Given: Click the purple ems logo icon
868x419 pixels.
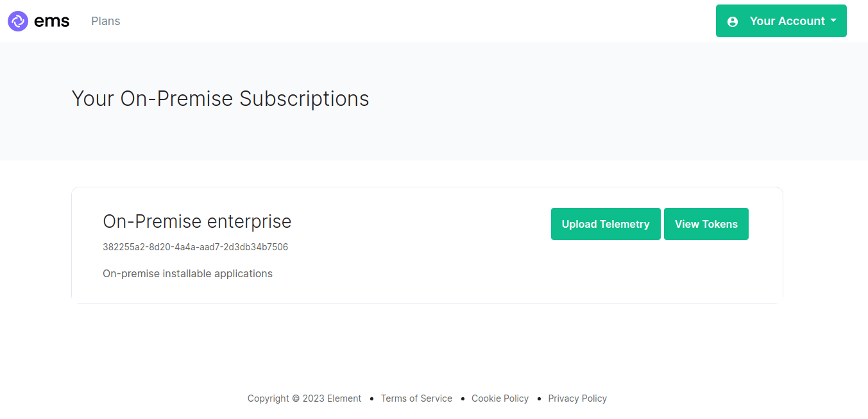Looking at the screenshot, I should pyautogui.click(x=18, y=21).
